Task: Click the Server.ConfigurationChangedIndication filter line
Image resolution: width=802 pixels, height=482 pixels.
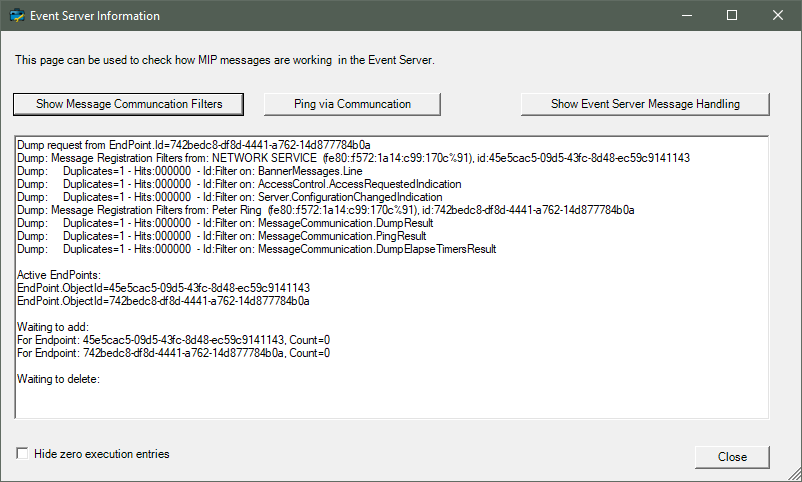Action: click(x=230, y=197)
